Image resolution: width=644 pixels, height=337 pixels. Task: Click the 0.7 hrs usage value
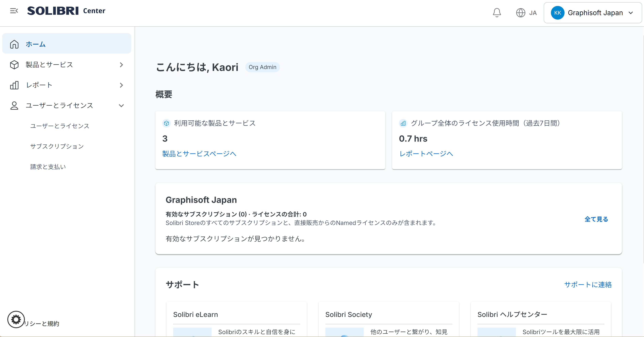(413, 139)
